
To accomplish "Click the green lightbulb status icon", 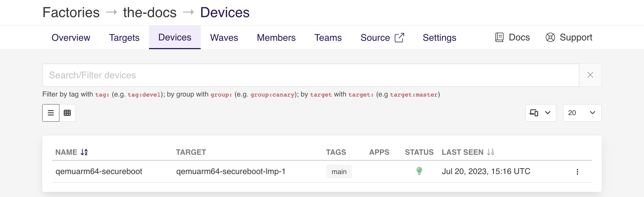I will coord(419,171).
